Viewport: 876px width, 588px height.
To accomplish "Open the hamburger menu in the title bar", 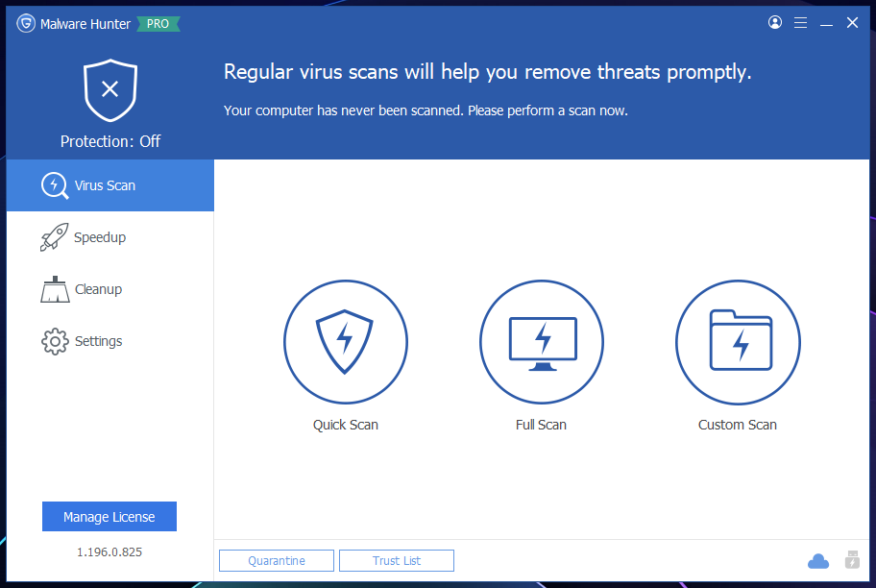I will pyautogui.click(x=800, y=22).
